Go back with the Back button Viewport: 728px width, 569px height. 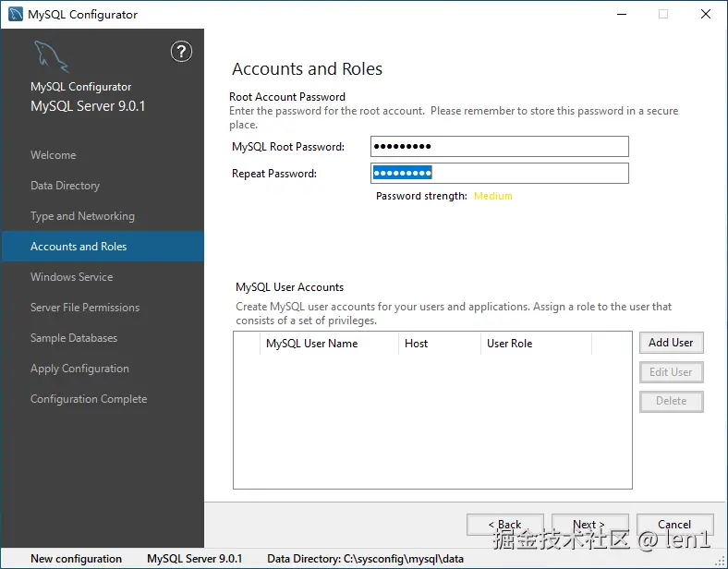504,525
